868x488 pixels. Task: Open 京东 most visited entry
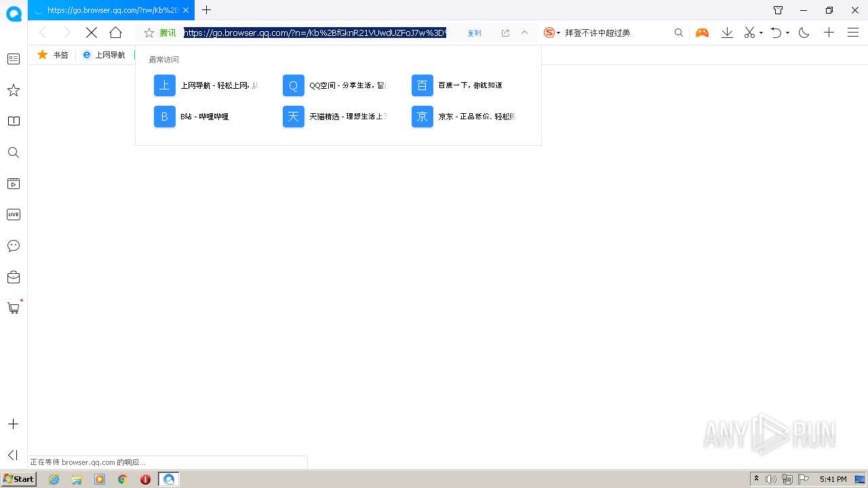(x=464, y=117)
